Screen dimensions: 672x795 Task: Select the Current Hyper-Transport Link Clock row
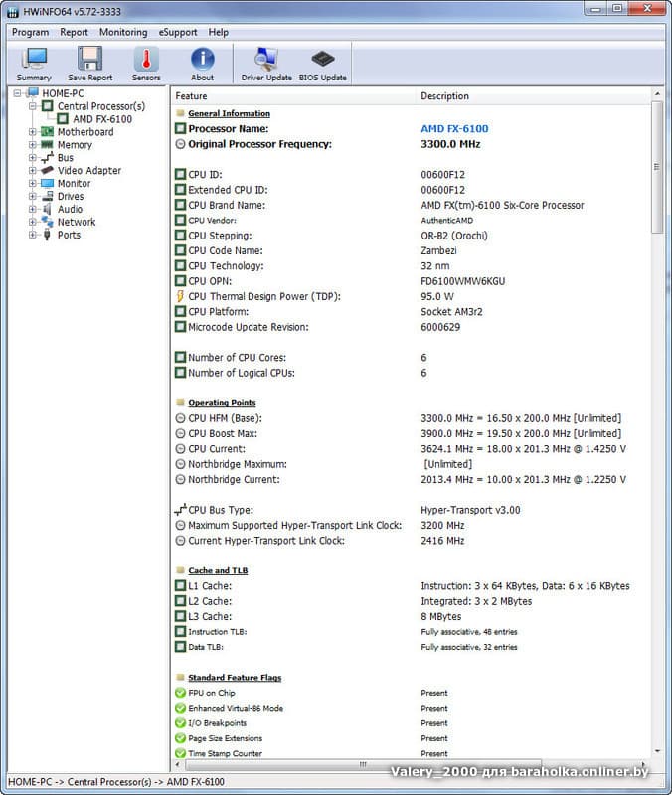click(411, 541)
